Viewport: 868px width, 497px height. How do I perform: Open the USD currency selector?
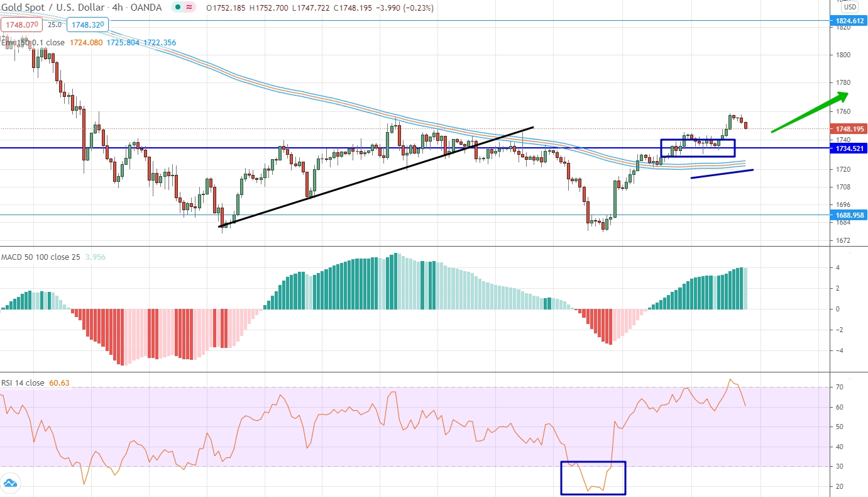coord(850,8)
